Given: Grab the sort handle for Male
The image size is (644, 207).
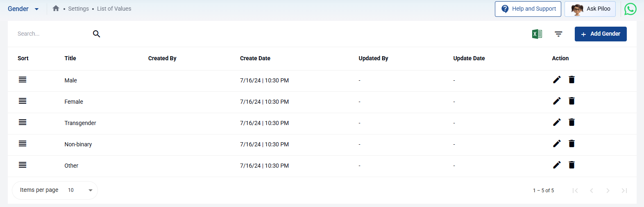Looking at the screenshot, I should 23,80.
